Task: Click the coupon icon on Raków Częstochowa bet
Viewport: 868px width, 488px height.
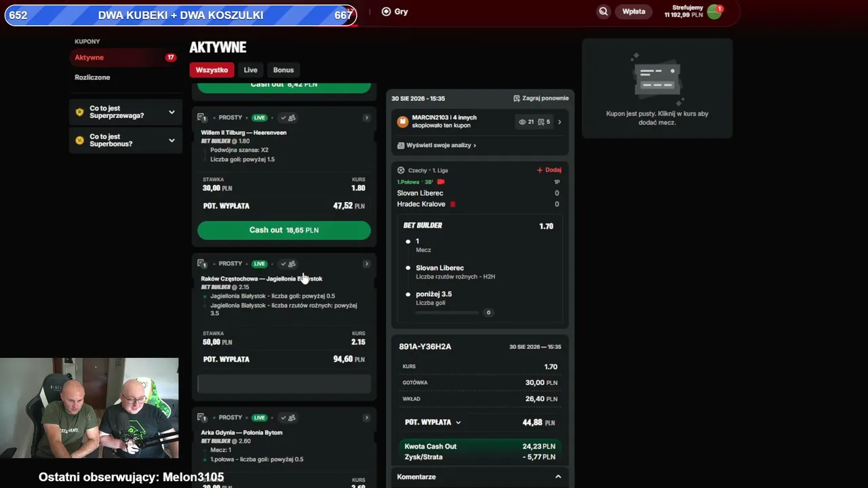Action: (201, 264)
